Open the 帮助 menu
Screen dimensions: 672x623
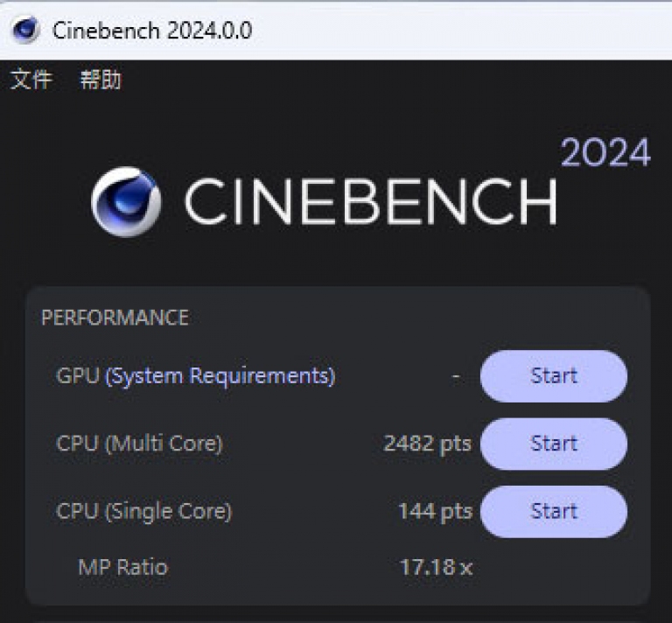click(101, 80)
